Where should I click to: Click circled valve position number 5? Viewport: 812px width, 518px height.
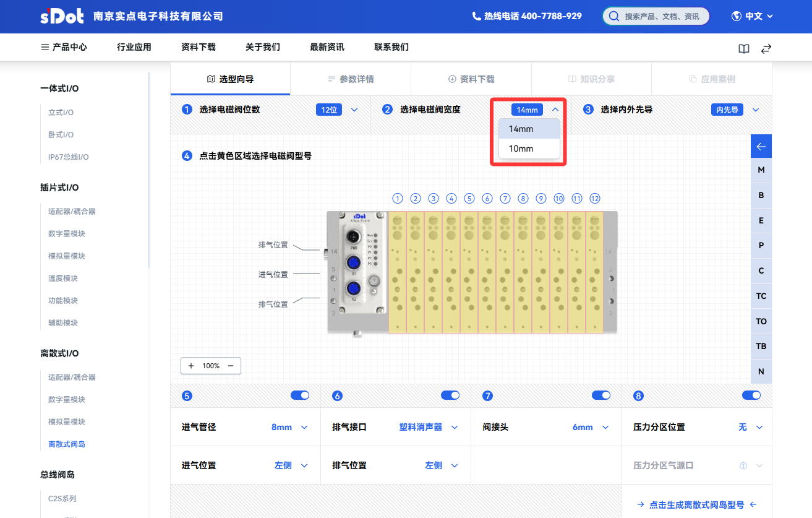pos(469,199)
